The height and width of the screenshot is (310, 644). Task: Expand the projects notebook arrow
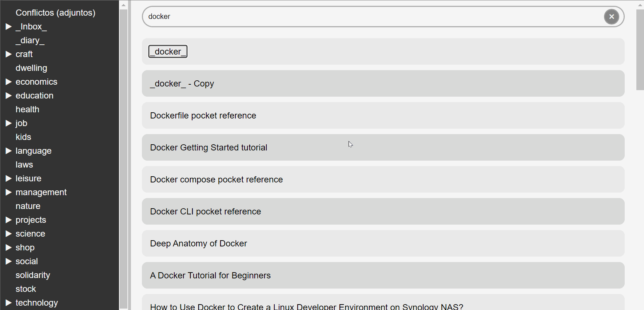point(9,220)
